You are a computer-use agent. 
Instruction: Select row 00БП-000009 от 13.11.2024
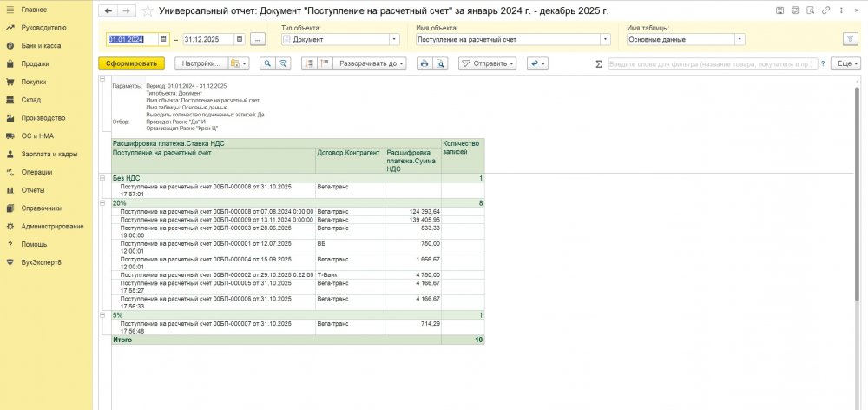tap(214, 220)
